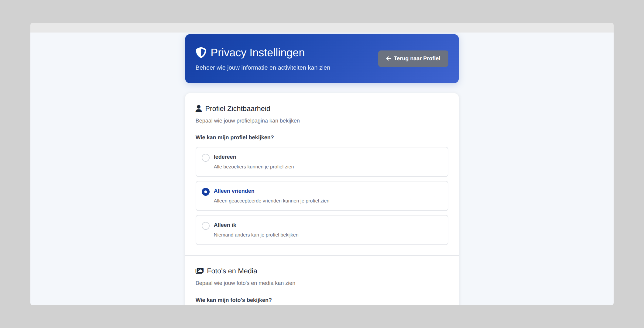Click 'Wie kan mijn profiel bekijken?' label
Image resolution: width=644 pixels, height=328 pixels.
click(235, 137)
